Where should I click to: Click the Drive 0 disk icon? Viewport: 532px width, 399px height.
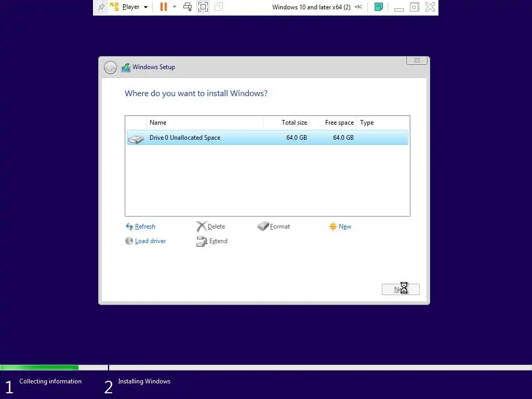coord(136,139)
